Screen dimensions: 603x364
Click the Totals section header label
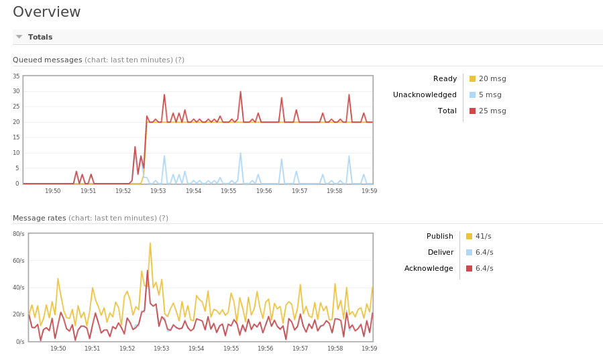(x=40, y=37)
